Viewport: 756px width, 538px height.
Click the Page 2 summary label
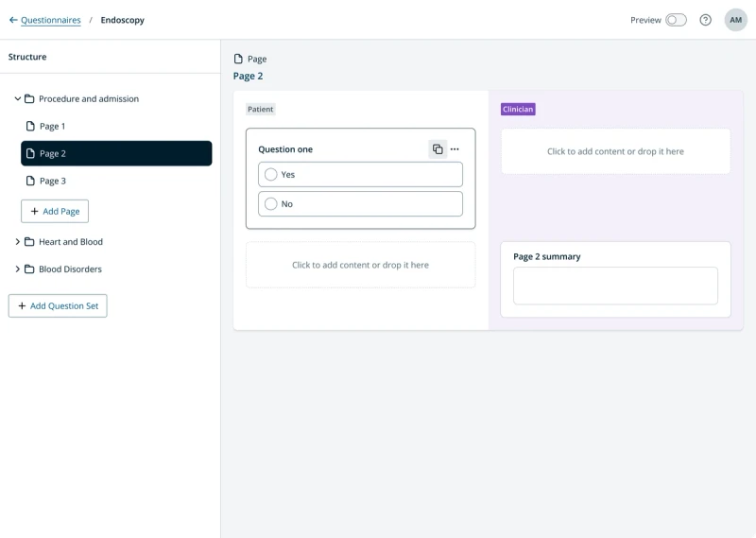pyautogui.click(x=547, y=256)
